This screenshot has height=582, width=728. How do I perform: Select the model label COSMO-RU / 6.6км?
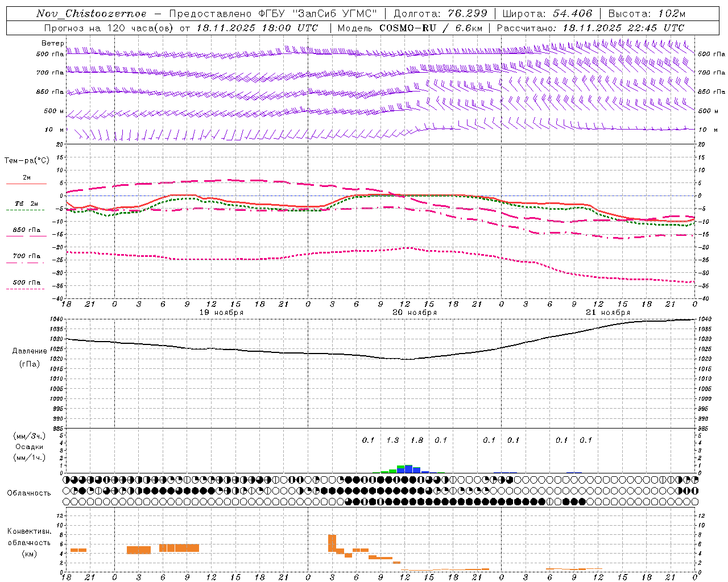(x=431, y=28)
